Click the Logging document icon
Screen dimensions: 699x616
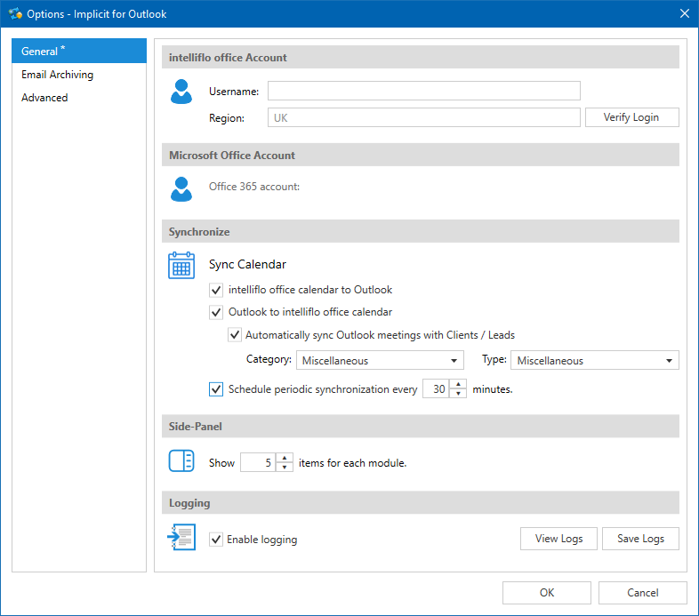(x=181, y=538)
